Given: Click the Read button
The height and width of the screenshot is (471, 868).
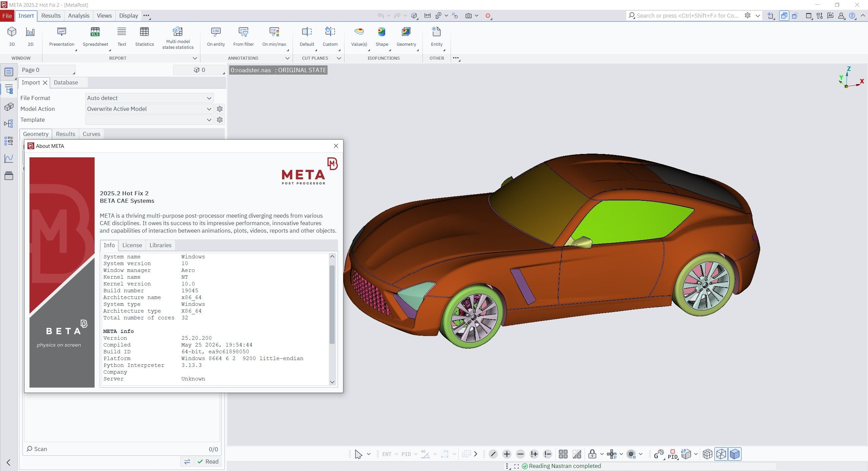Looking at the screenshot, I should coord(208,462).
